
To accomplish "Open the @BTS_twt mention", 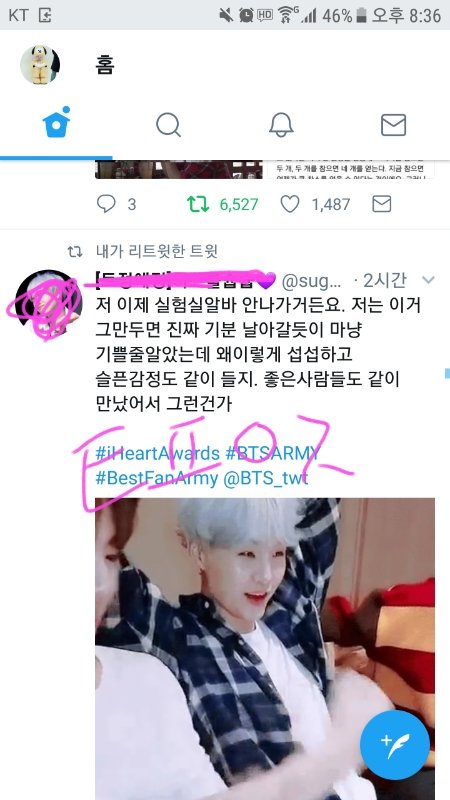I will (266, 479).
